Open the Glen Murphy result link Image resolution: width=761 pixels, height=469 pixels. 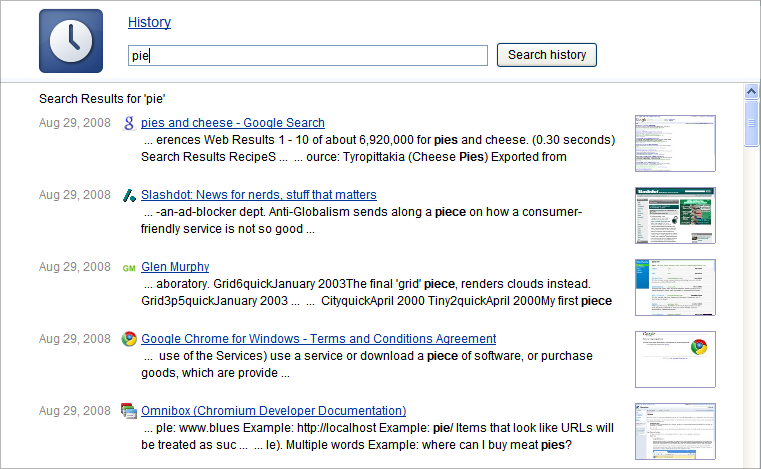(175, 267)
